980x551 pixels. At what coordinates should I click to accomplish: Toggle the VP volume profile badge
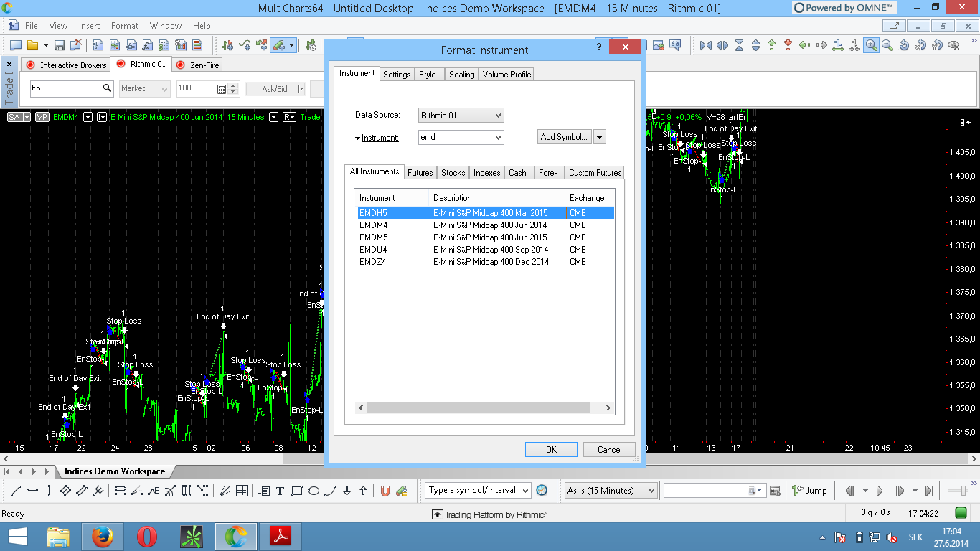point(42,117)
